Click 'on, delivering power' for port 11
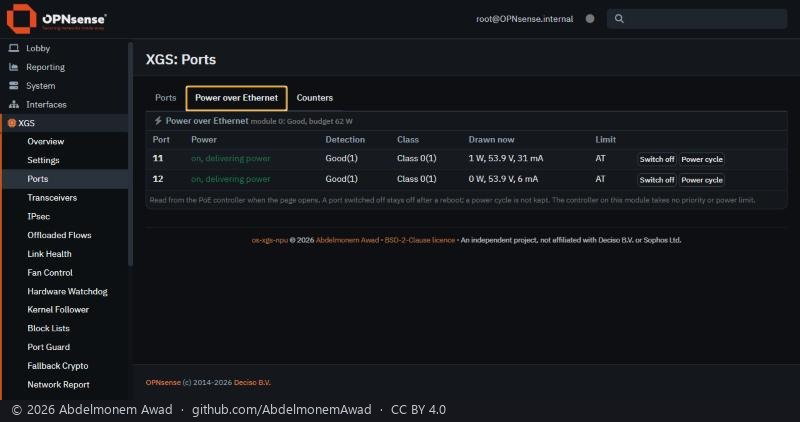Screen dimensions: 800x422 (x=231, y=158)
